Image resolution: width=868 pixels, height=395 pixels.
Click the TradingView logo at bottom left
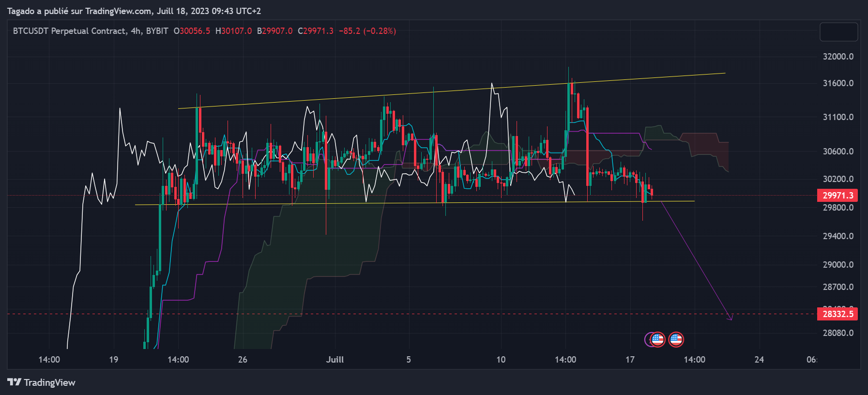[x=42, y=382]
